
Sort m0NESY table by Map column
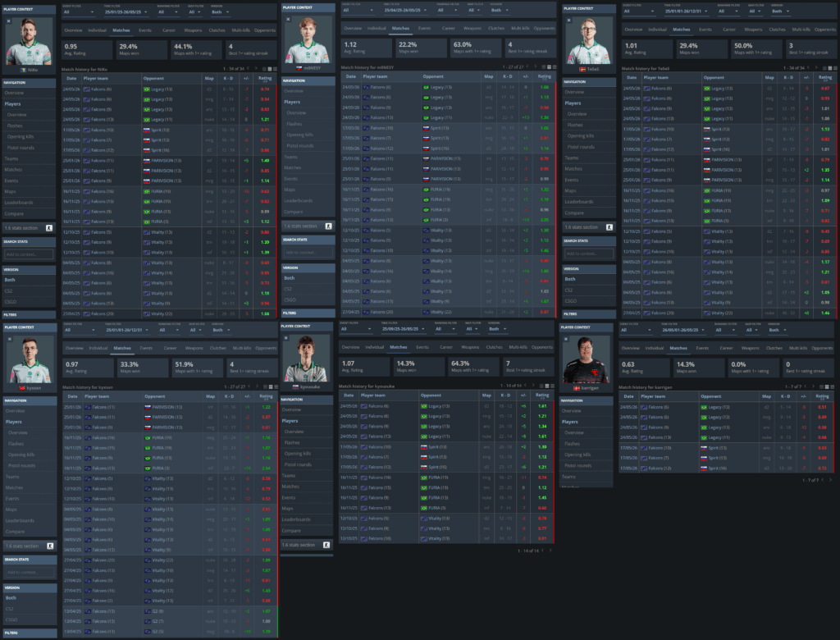pos(489,76)
